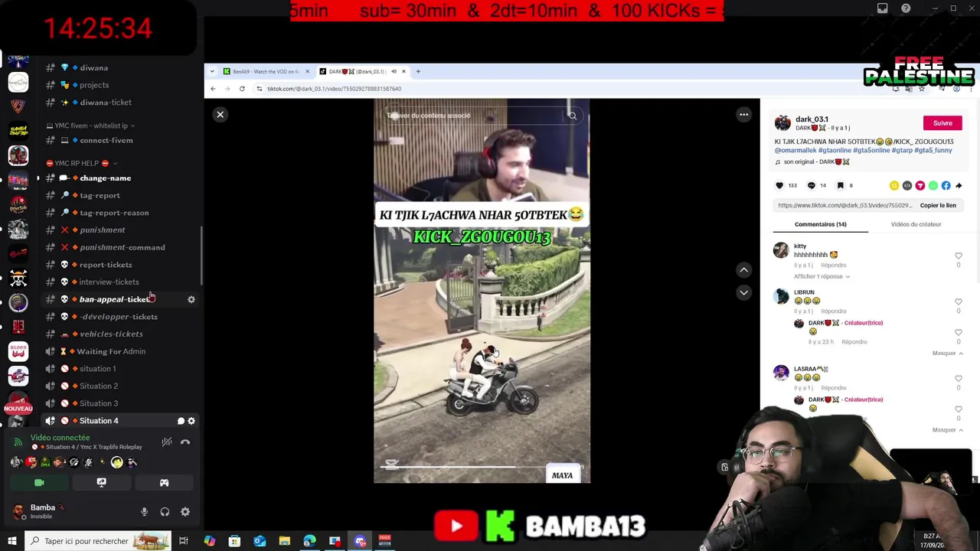Switch to Commentaires (14) tab
This screenshot has width=980, height=551.
820,224
